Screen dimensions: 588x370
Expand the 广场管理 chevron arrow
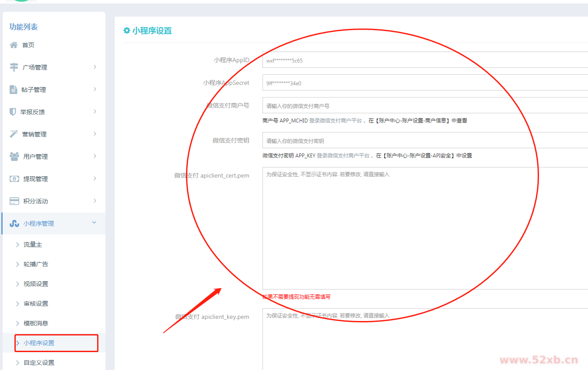[x=95, y=67]
